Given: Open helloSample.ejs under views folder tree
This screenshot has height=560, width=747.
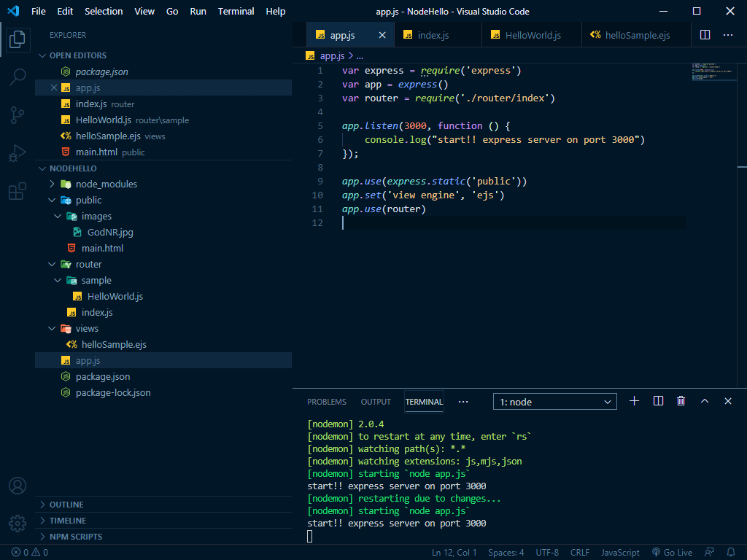Looking at the screenshot, I should 163,345.
